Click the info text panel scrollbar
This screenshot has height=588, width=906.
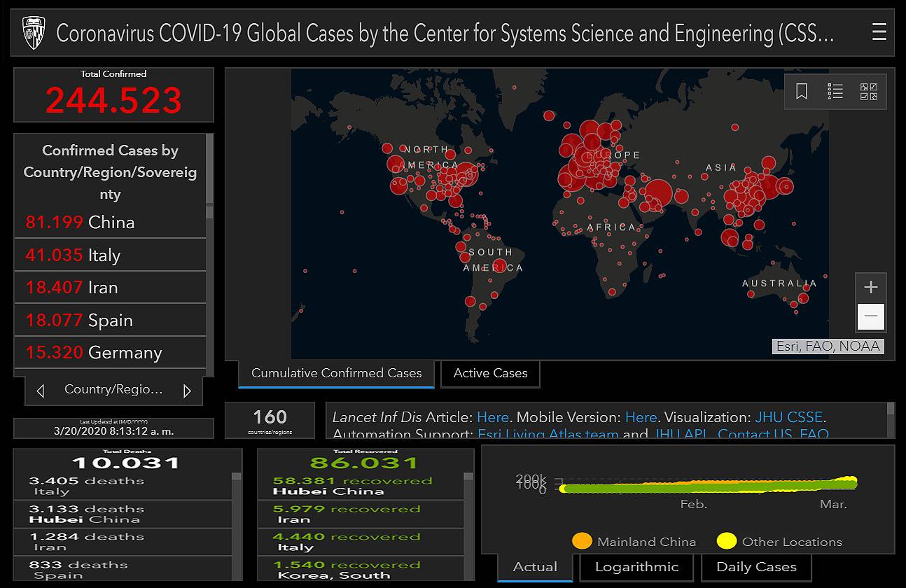click(891, 420)
